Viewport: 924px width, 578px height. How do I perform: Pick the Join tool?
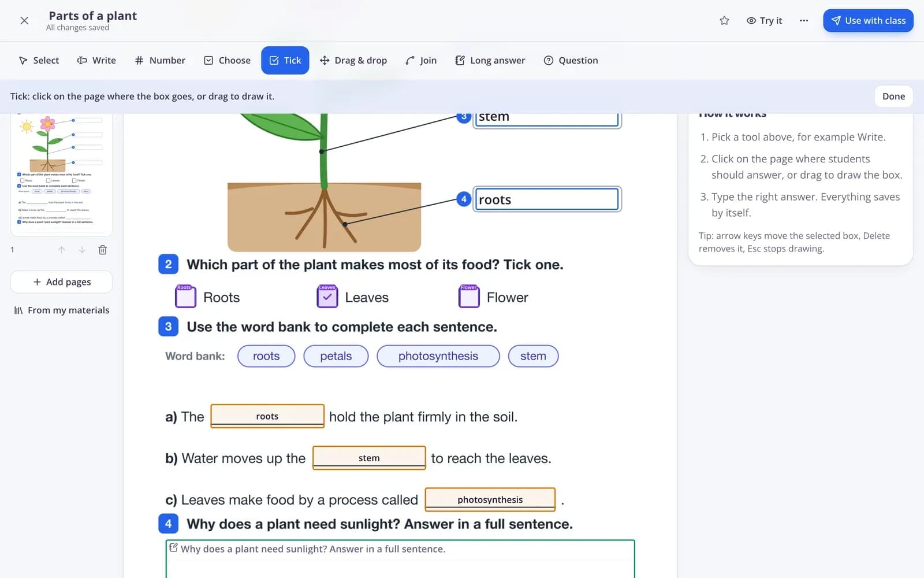point(421,61)
